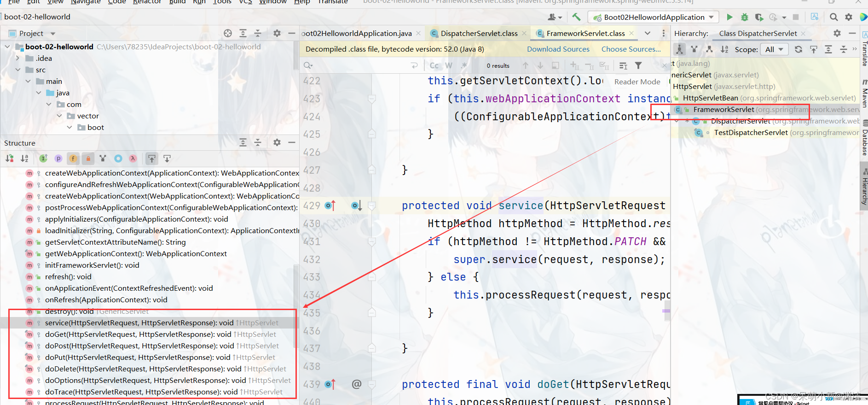Click previous occurrence up arrow in search bar
This screenshot has width=868, height=405.
526,65
